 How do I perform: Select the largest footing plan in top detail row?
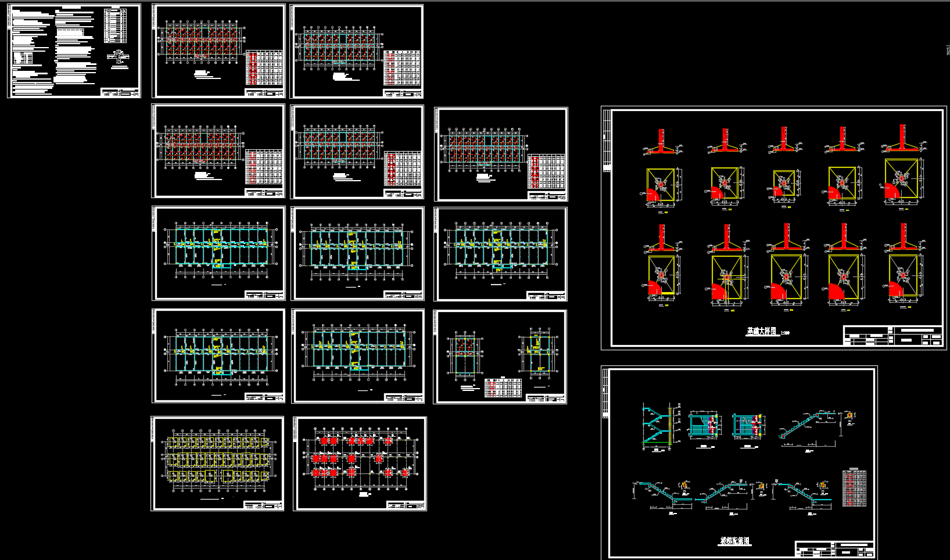902,181
